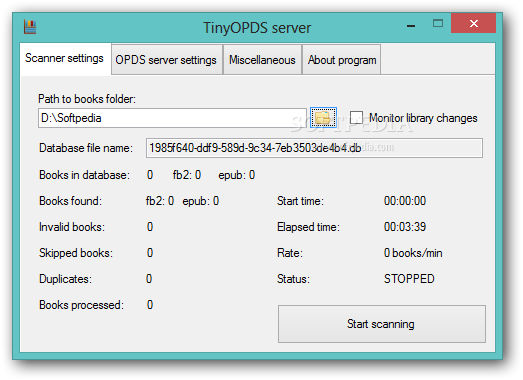Open the Miscellaneous tab
Viewport: 523px width, 380px height.
click(x=262, y=60)
